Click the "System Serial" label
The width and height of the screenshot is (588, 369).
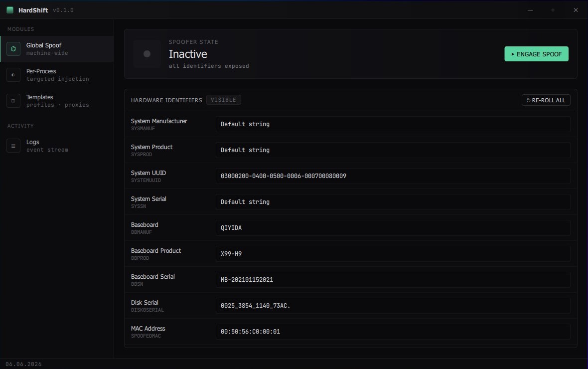(x=148, y=198)
